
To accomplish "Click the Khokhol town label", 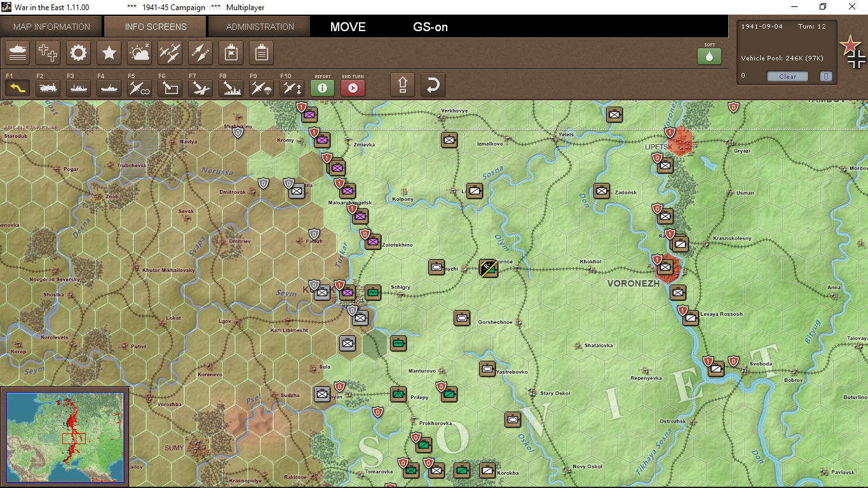I will click(590, 262).
